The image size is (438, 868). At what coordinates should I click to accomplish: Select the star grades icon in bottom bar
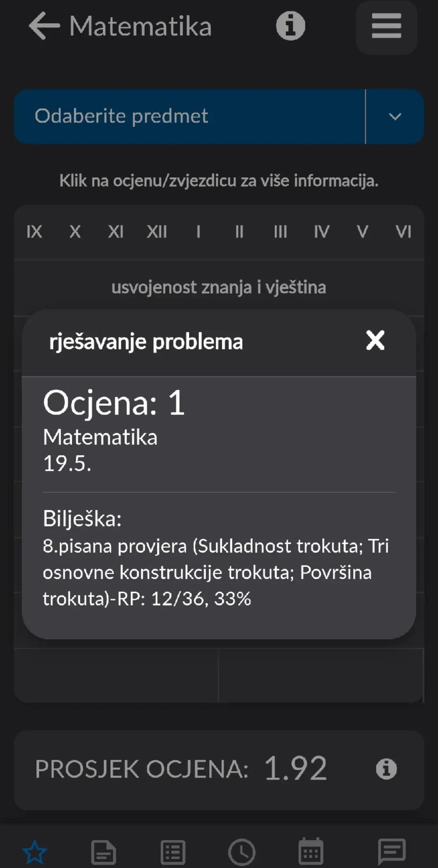click(x=35, y=852)
